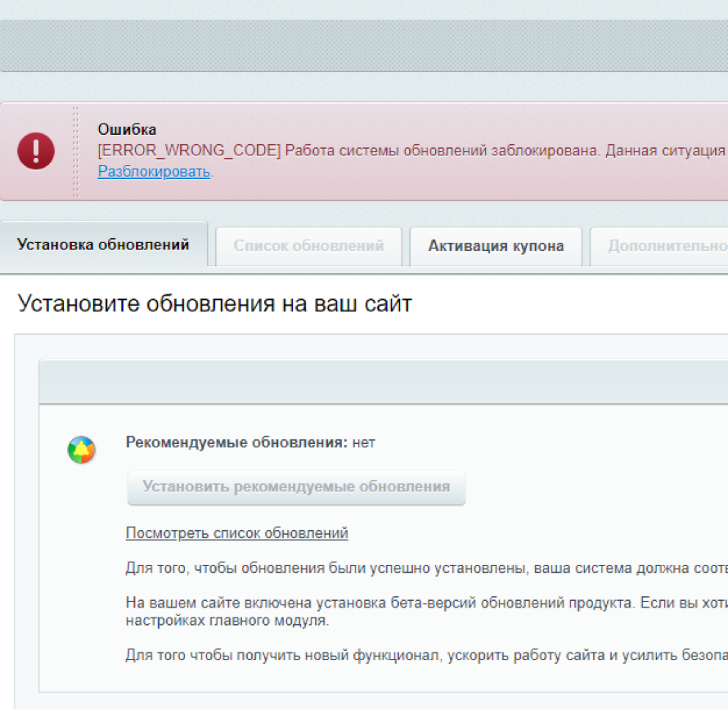Click the ERROR_WRONG_CODE error message text
The height and width of the screenshot is (709, 728).
pyautogui.click(x=413, y=151)
